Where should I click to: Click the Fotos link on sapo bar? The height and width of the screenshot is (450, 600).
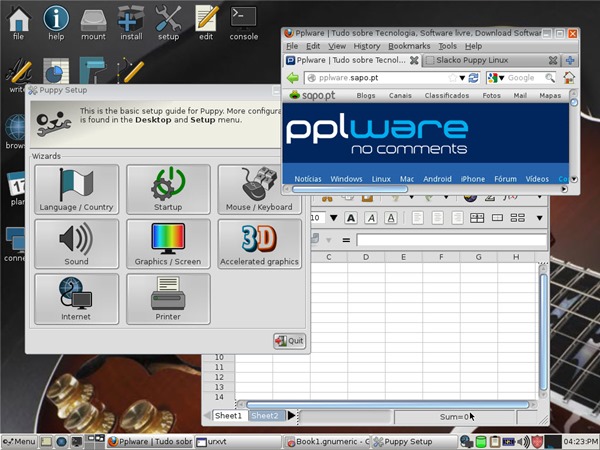coord(491,95)
